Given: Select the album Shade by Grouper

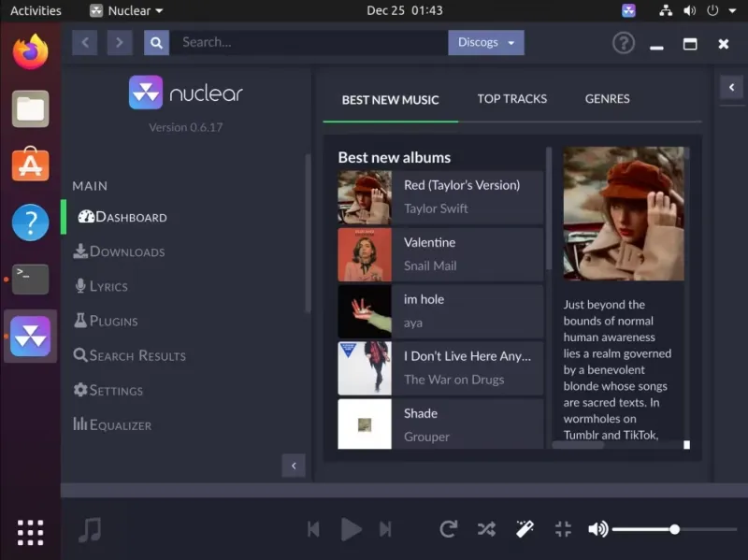Looking at the screenshot, I should point(440,424).
